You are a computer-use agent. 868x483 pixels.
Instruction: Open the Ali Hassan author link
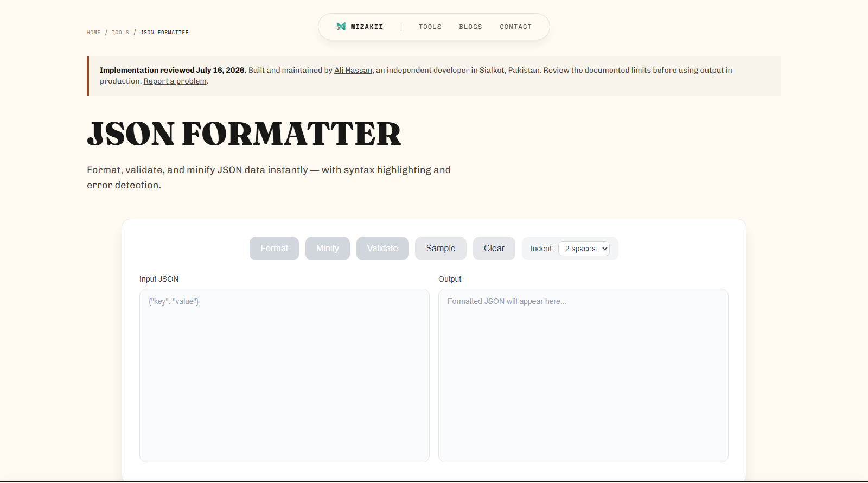point(353,70)
